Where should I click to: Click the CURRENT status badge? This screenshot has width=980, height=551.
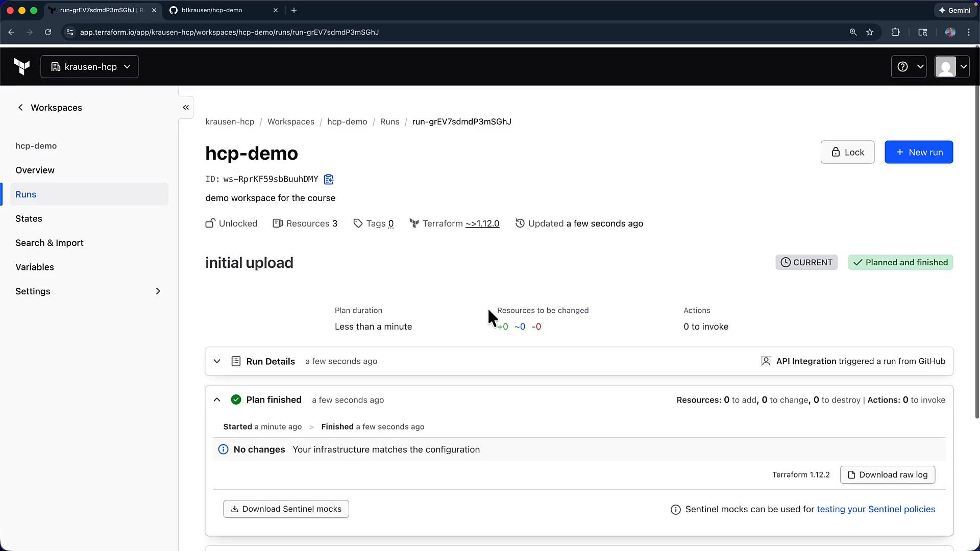point(806,263)
